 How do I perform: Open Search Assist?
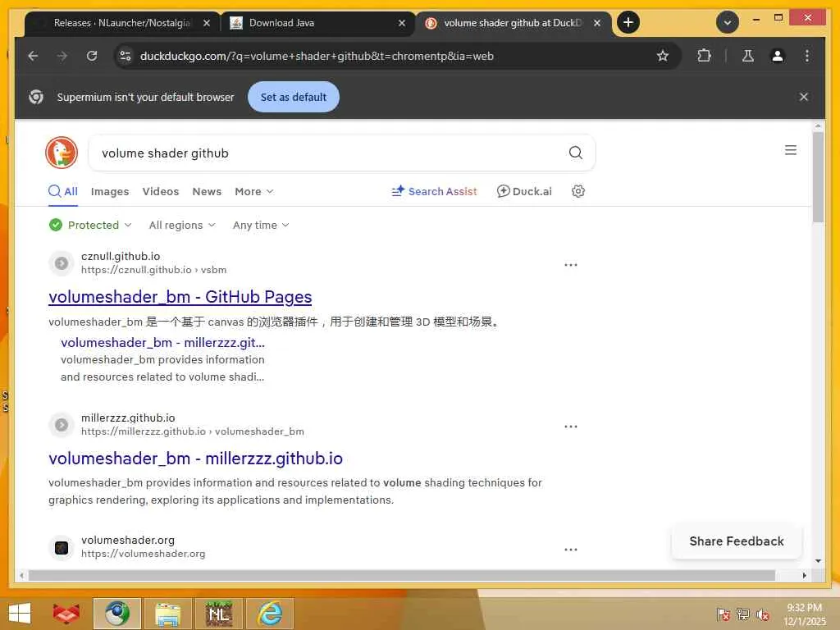click(x=434, y=191)
